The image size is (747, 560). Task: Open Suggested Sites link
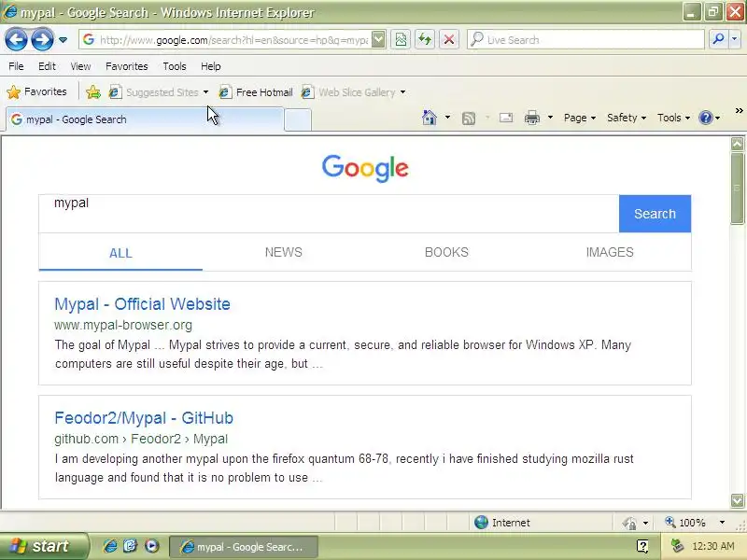[x=154, y=92]
